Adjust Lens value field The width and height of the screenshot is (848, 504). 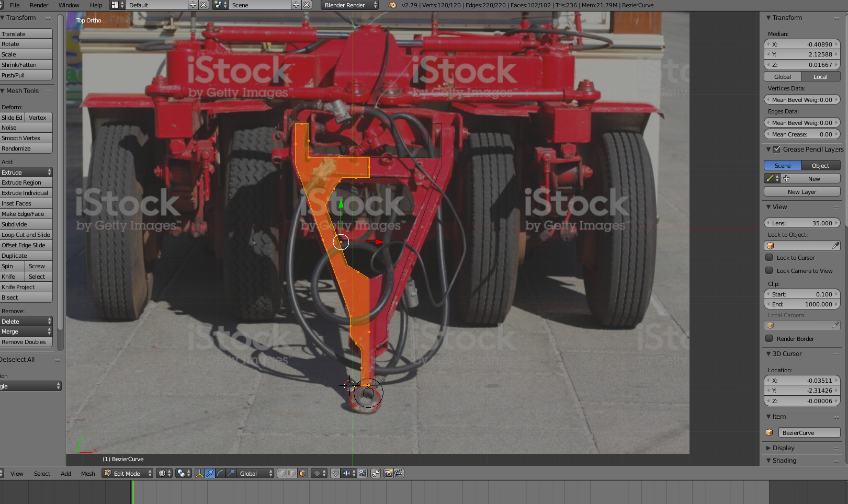802,223
